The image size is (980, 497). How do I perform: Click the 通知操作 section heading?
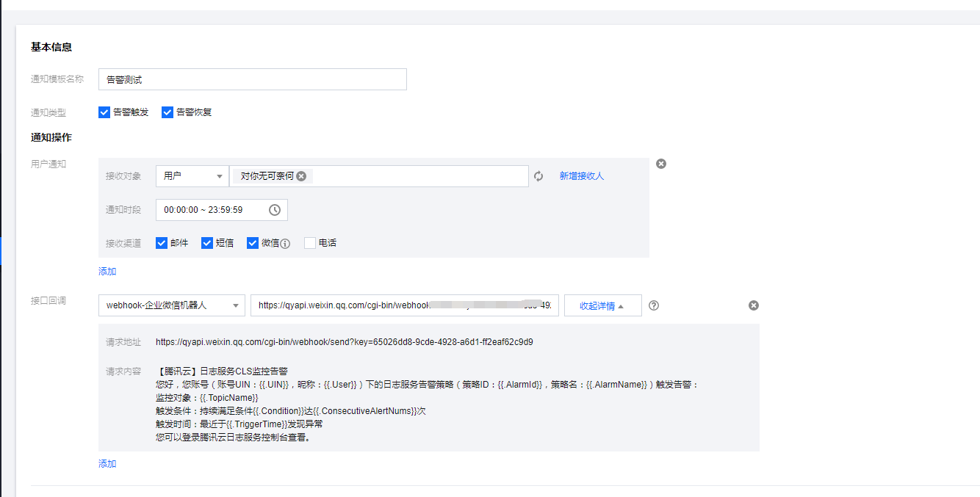[x=51, y=137]
